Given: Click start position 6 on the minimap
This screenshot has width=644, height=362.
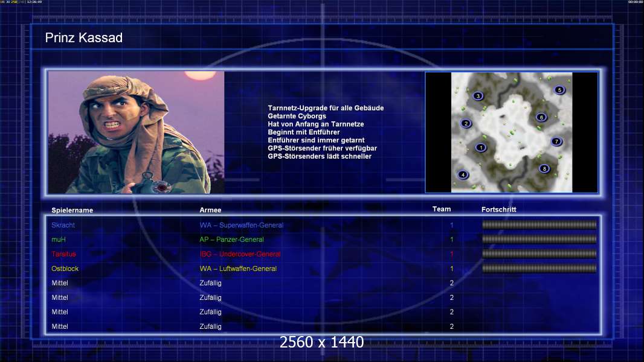Looking at the screenshot, I should (541, 117).
